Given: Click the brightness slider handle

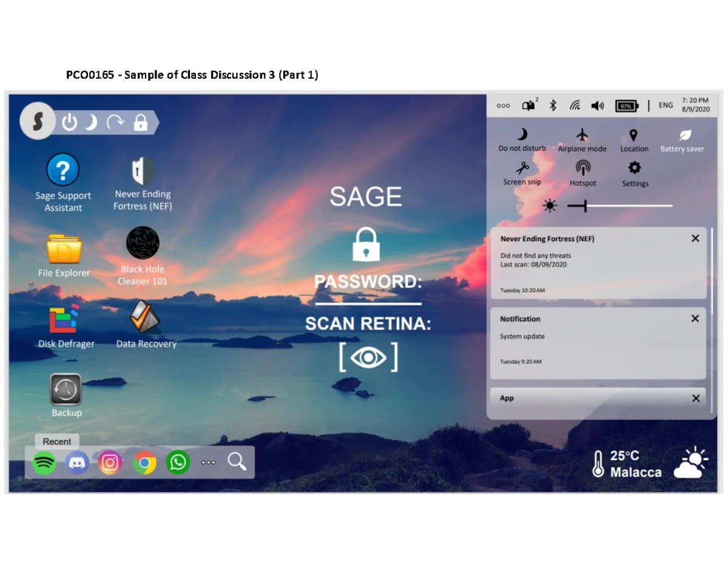Looking at the screenshot, I should 585,206.
